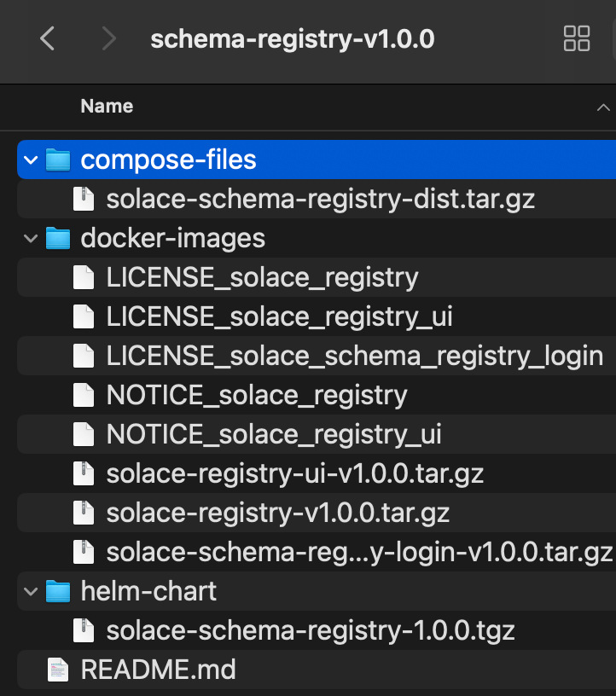Viewport: 616px width, 696px height.
Task: Switch to icon grid view
Action: coord(577,38)
